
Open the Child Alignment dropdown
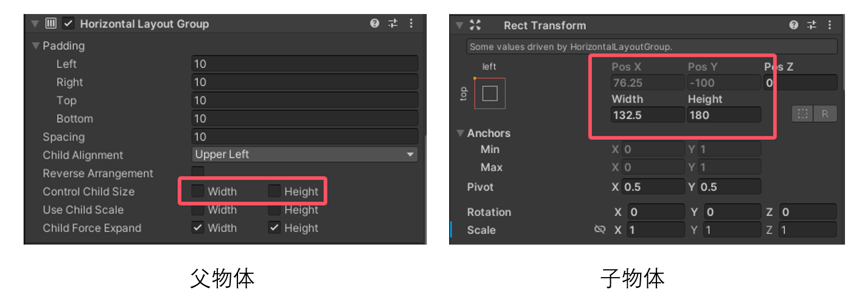(x=305, y=154)
